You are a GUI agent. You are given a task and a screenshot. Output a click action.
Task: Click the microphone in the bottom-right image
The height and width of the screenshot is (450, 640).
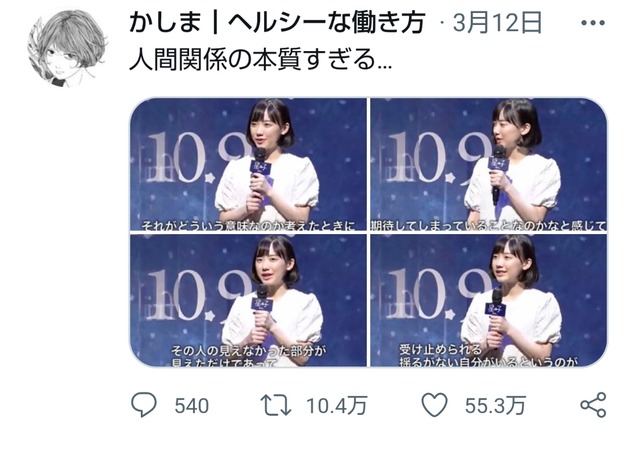coord(496,310)
